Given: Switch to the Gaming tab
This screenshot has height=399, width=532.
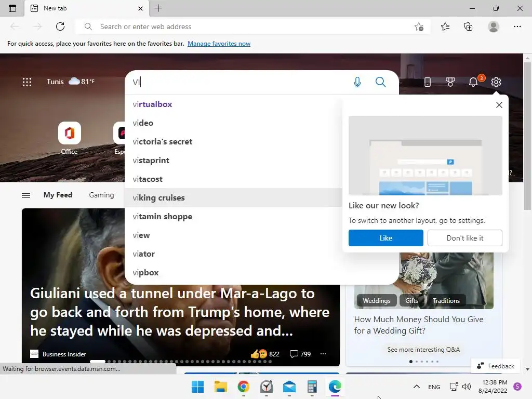Looking at the screenshot, I should (x=101, y=195).
